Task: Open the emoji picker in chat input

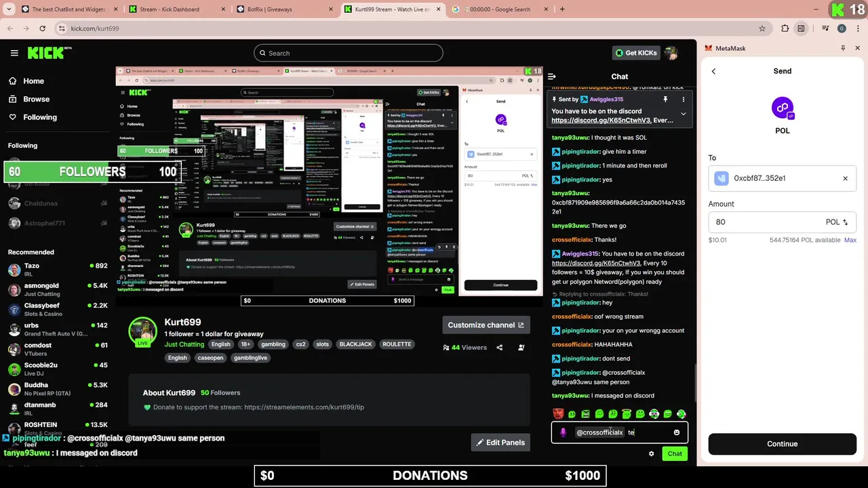Action: (x=677, y=432)
